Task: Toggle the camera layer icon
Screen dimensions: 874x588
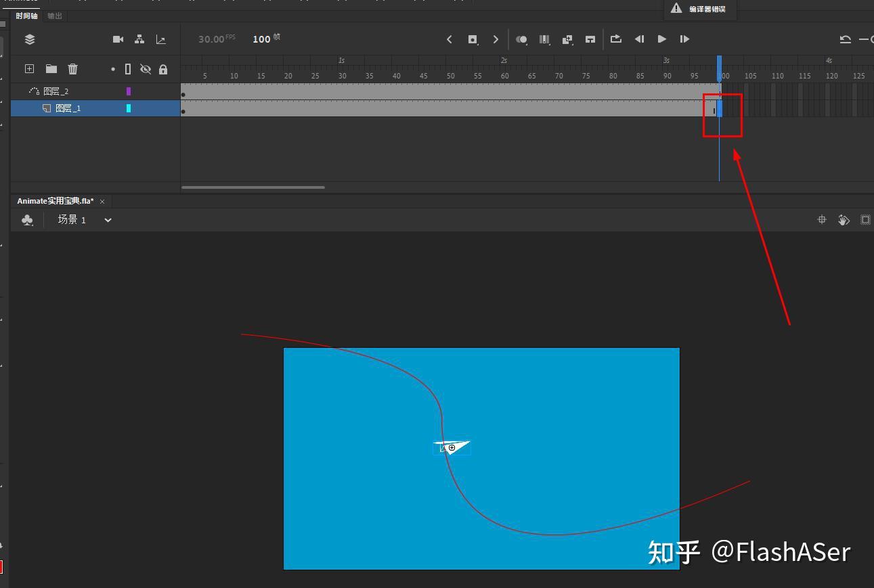Action: [118, 39]
